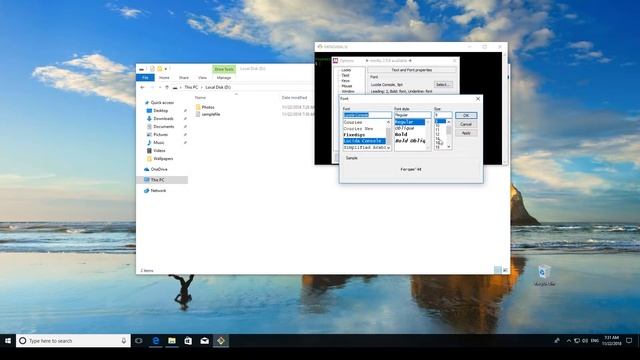Screen dimensions: 640x360
Task: Choose Bold Oblique font style
Action: pyautogui.click(x=410, y=141)
